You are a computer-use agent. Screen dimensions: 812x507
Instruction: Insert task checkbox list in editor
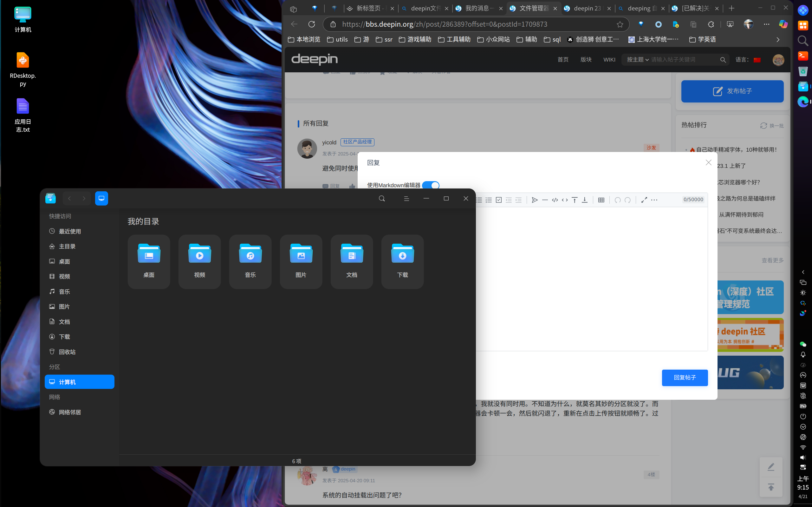click(499, 200)
